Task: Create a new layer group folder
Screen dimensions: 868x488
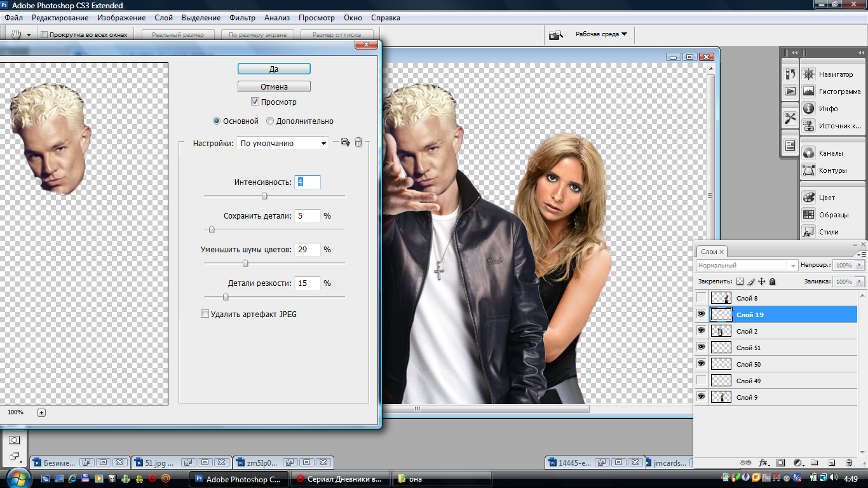Action: coord(814,463)
